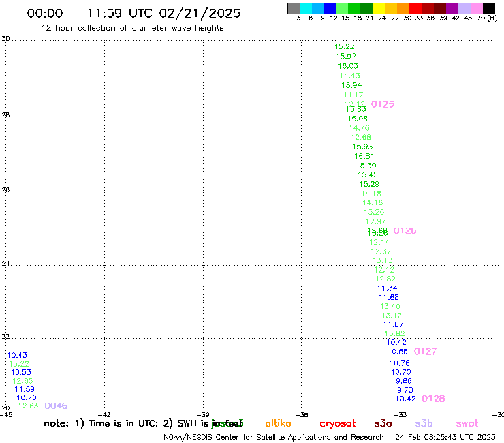This screenshot has width=504, height=443.
Task: Click the 24 Feb 08:25:43 UTC timestamp
Action: point(445,437)
